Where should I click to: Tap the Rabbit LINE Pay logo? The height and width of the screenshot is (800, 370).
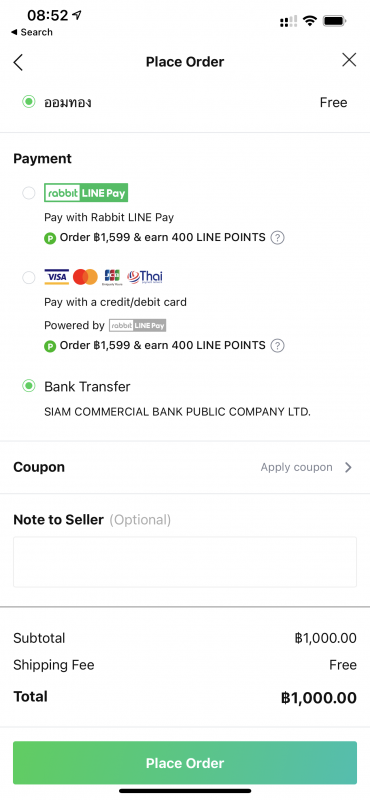(86, 193)
